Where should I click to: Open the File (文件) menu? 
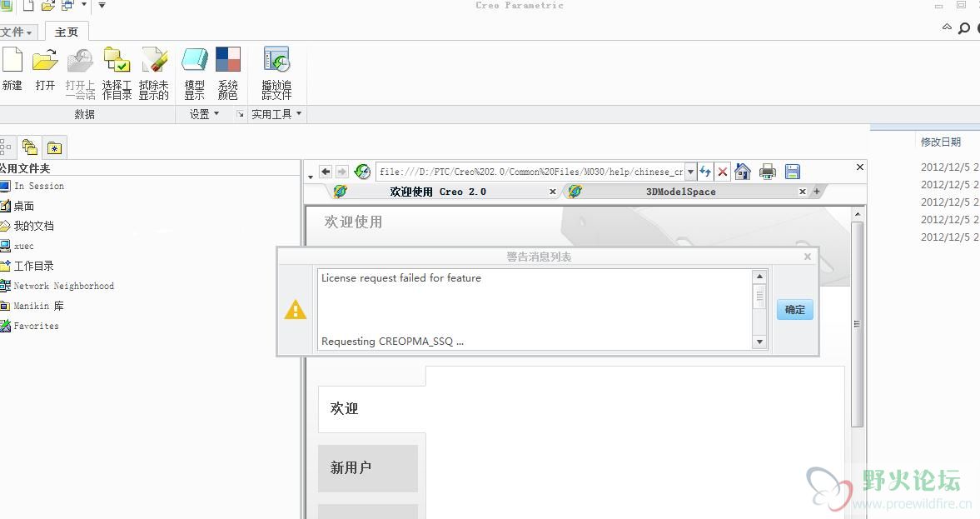(17, 32)
